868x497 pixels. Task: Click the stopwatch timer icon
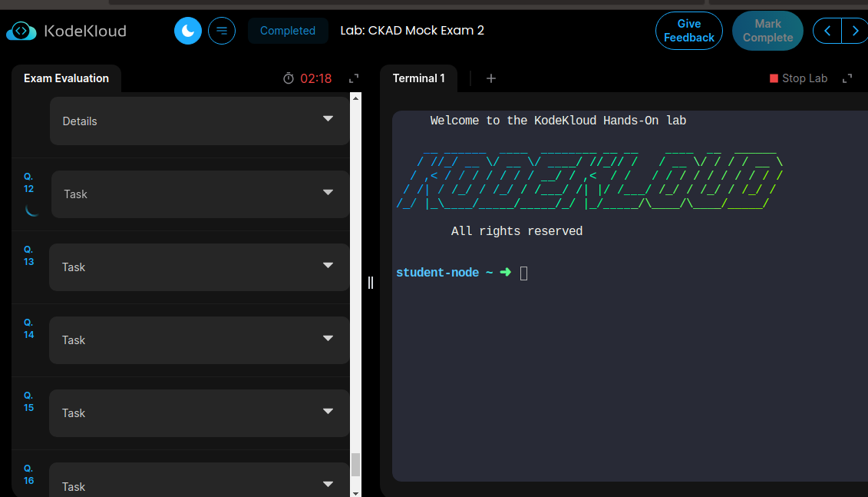(289, 78)
